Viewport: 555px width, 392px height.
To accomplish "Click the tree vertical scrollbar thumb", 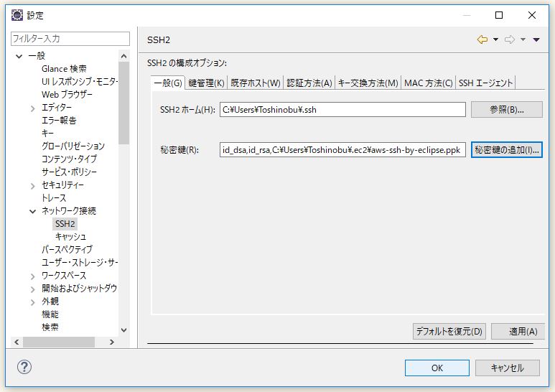I will [124, 103].
